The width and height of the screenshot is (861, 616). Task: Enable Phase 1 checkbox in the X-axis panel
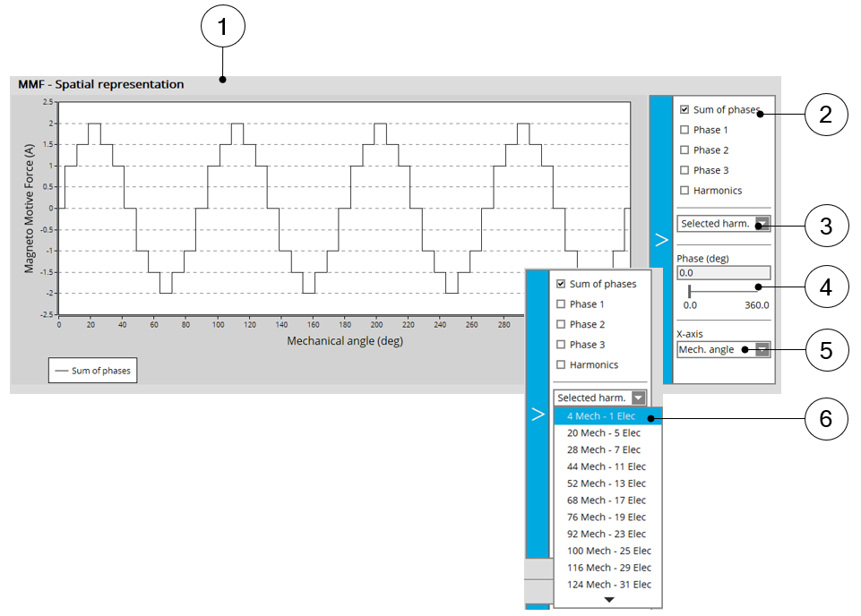(685, 131)
